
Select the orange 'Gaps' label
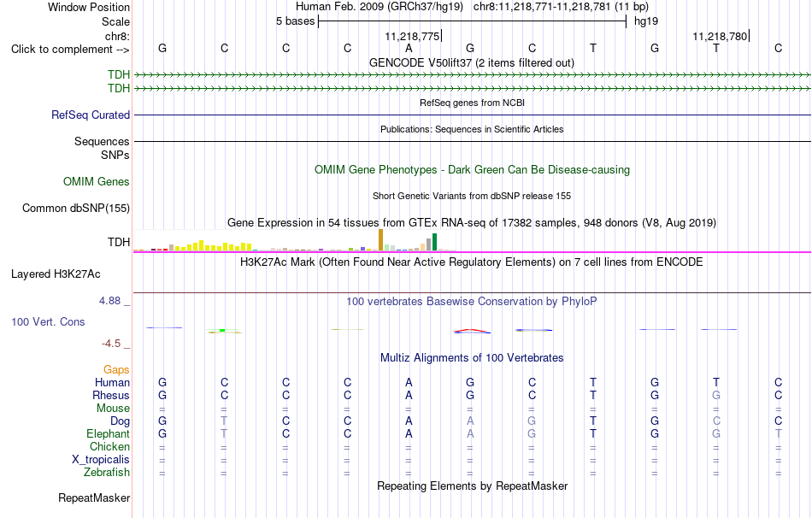pyautogui.click(x=116, y=369)
